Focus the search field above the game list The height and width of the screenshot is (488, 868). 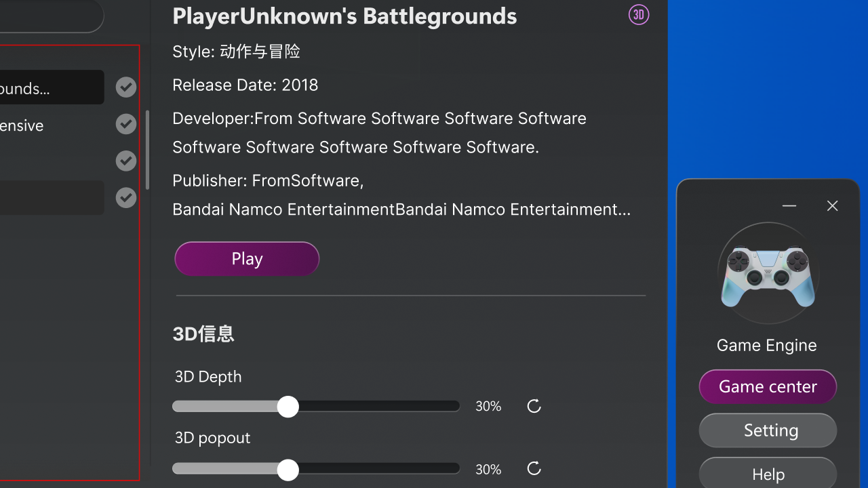click(x=47, y=16)
